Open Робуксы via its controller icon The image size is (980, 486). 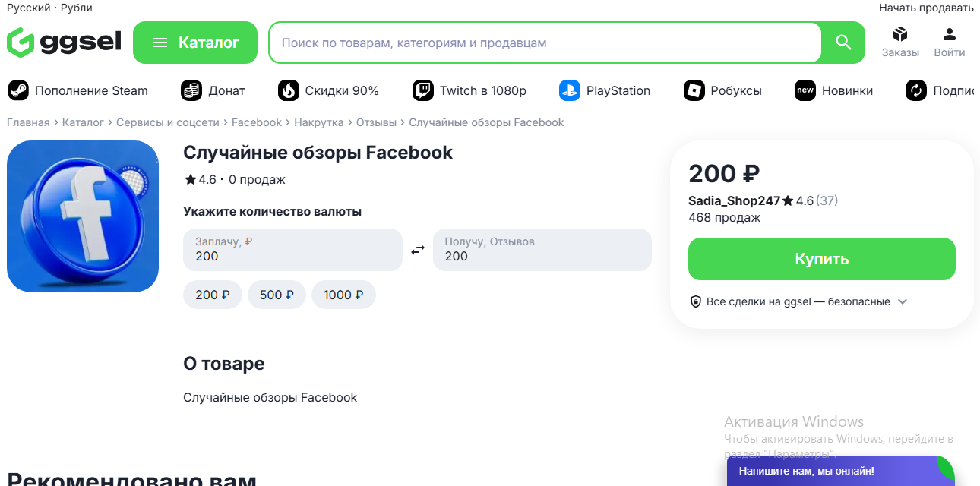694,90
